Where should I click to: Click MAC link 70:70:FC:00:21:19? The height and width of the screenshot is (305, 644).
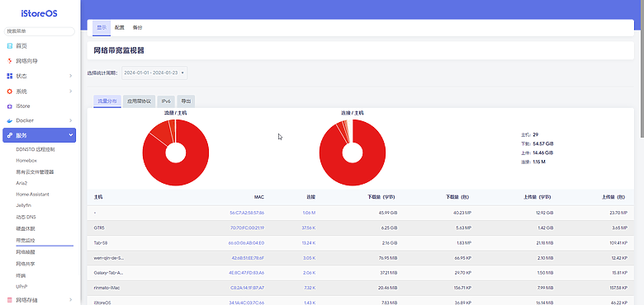(248, 228)
